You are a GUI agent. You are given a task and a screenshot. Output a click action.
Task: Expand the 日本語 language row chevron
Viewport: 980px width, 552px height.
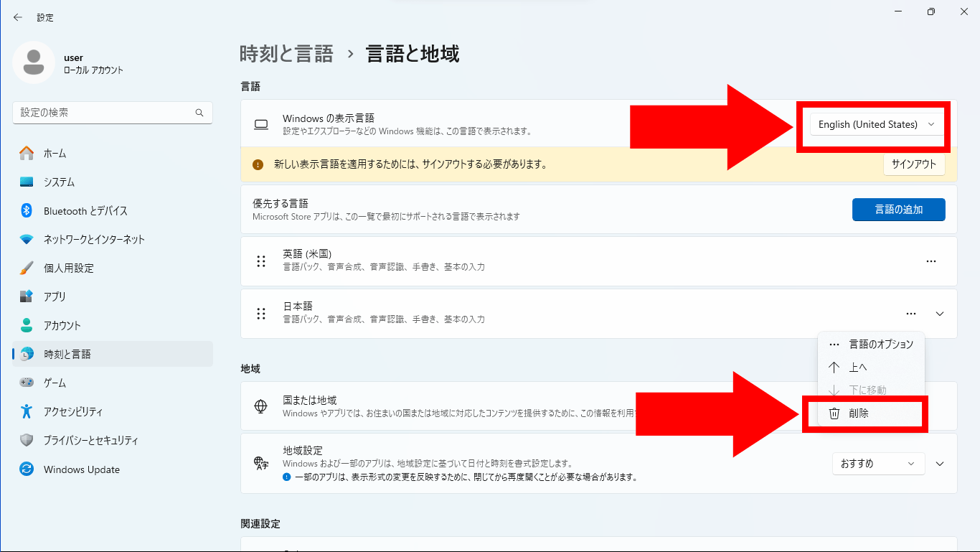tap(940, 314)
